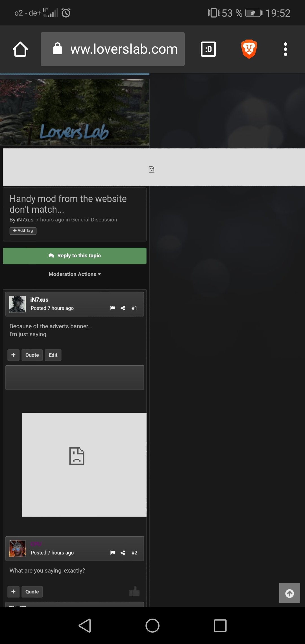Open iN7xus avatar in post #1
Viewport: 305px width, 644px height.
(17, 304)
